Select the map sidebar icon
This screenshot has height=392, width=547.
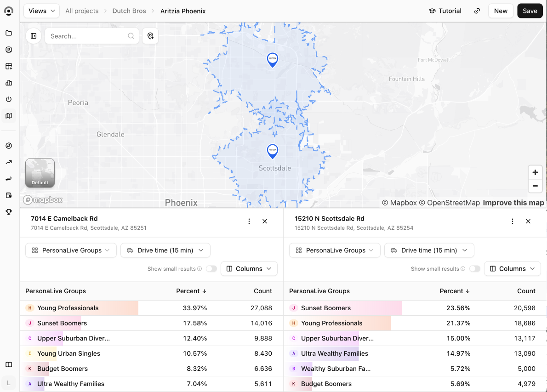(x=9, y=116)
